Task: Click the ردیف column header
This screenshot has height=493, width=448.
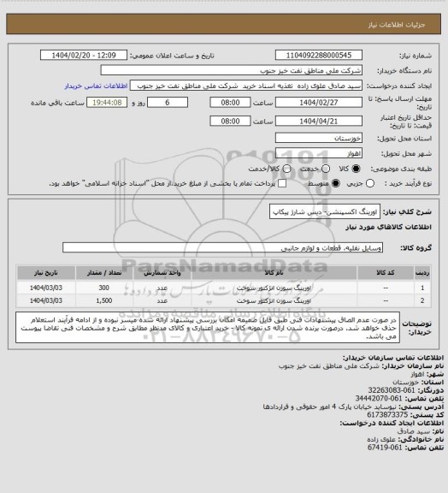Action: point(422,273)
